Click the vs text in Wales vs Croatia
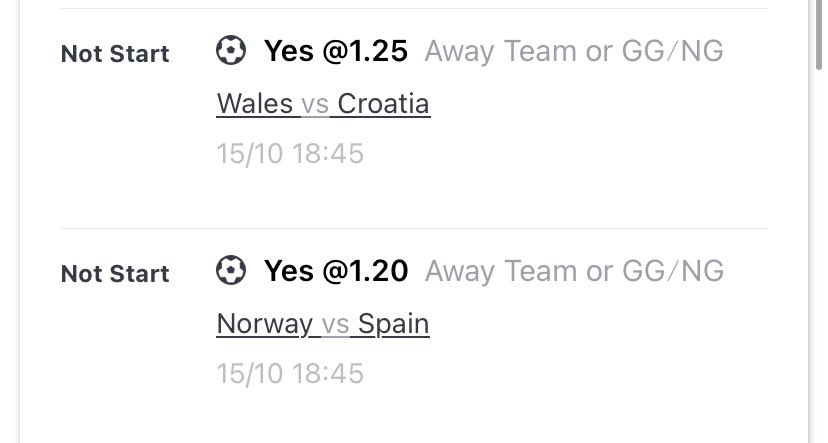This screenshot has width=828, height=443. coord(315,105)
